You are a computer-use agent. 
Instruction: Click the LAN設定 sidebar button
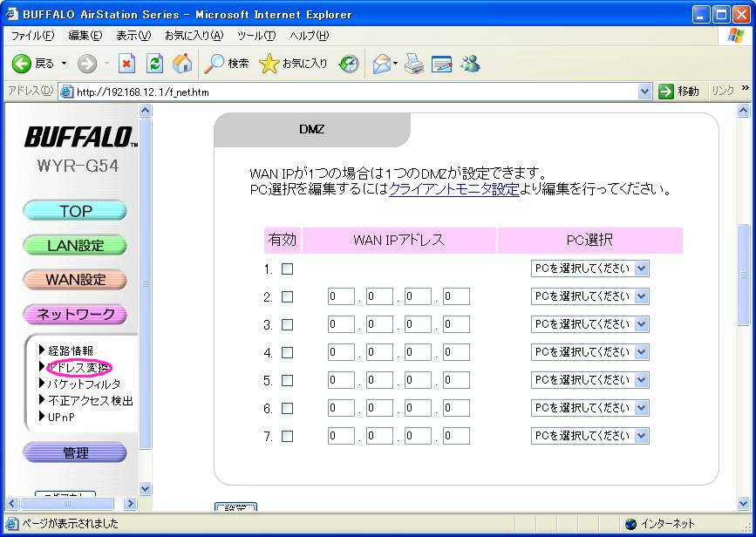75,246
